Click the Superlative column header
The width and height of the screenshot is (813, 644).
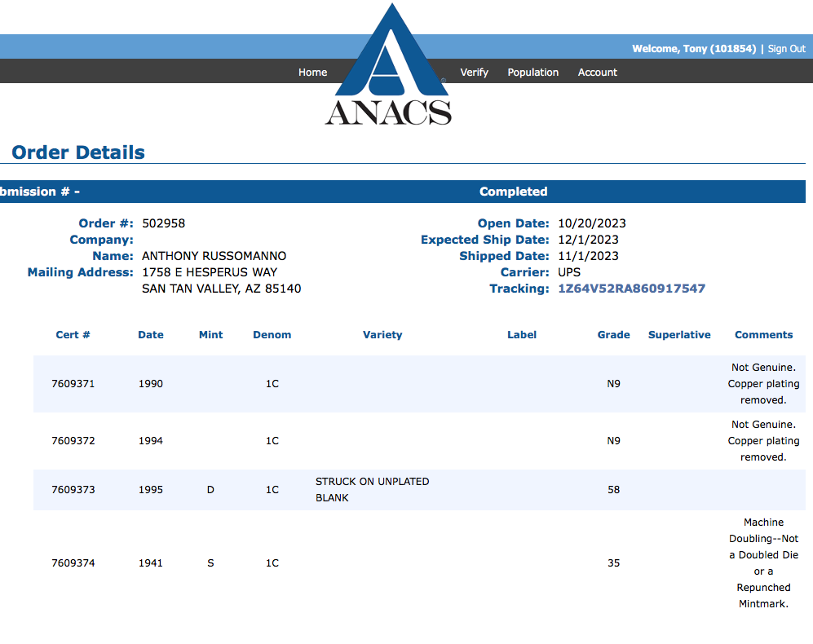(x=679, y=335)
